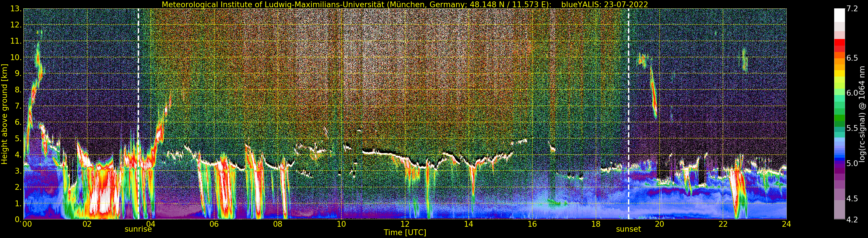This screenshot has width=868, height=238.
Task: Select the '0.' tick on the height axis
Action: pyautogui.click(x=18, y=220)
